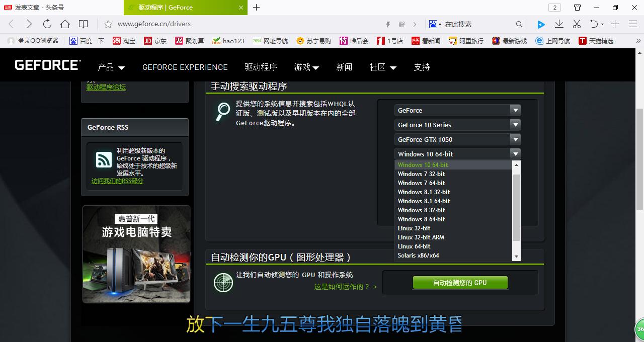Click the tab count box showing 2
The height and width of the screenshot is (342, 644).
pyautogui.click(x=554, y=8)
